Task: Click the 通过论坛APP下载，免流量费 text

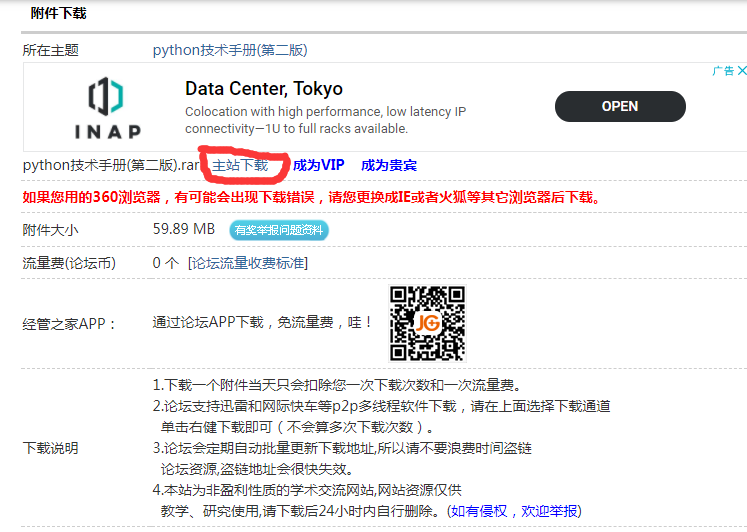Action: point(262,322)
